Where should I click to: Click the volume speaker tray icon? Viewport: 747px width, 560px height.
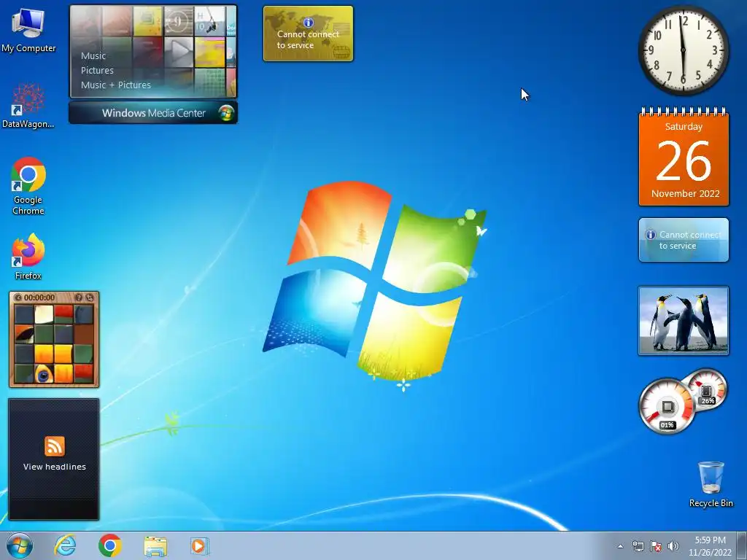click(673, 546)
